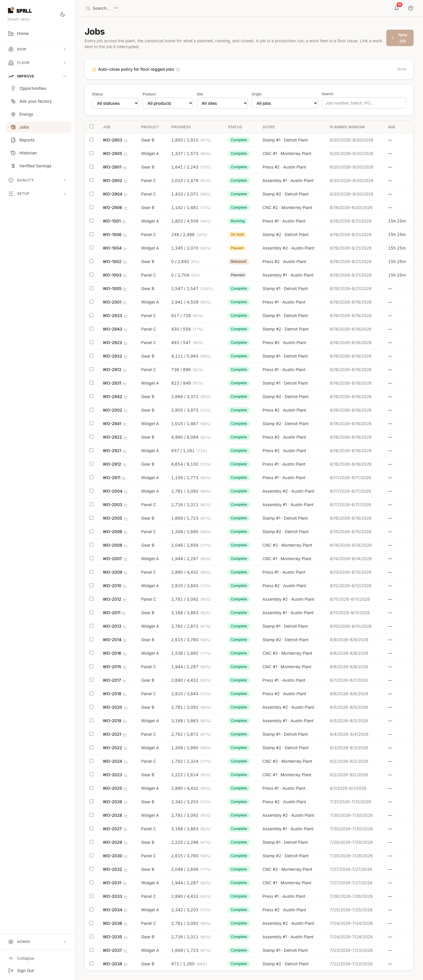
Task: Check the select-all jobs checkbox in header
Action: tap(91, 126)
